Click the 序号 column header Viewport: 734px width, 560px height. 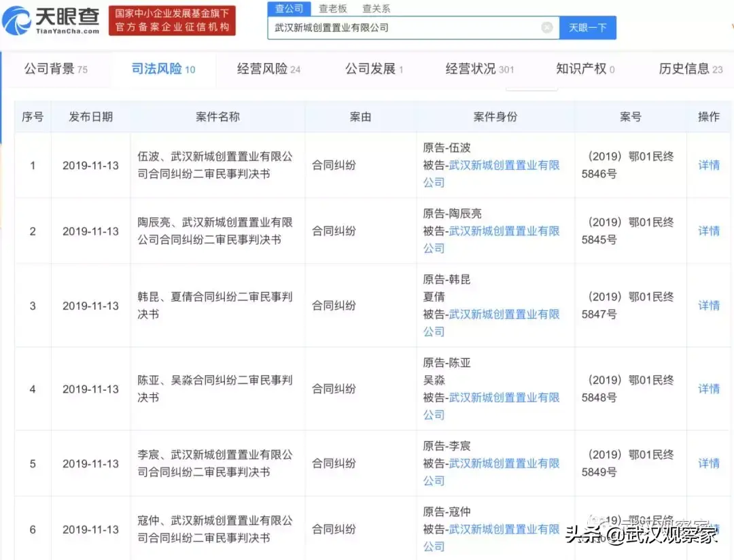click(33, 117)
